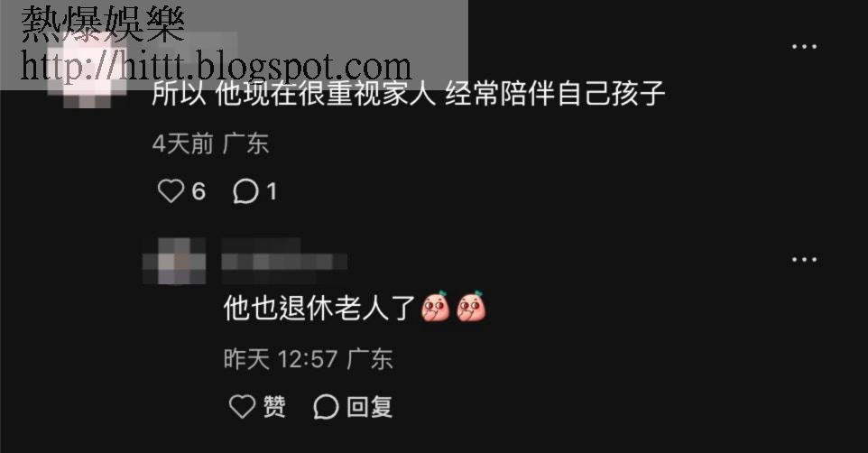Click the hittt.blogspot.com watermark URL
Image resolution: width=868 pixels, height=453 pixels.
pos(216,66)
